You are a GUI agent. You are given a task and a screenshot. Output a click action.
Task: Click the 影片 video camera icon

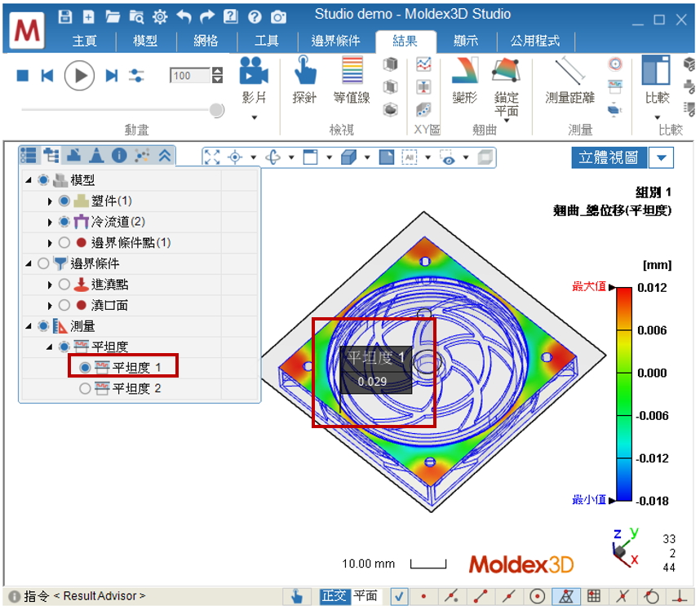pyautogui.click(x=255, y=73)
